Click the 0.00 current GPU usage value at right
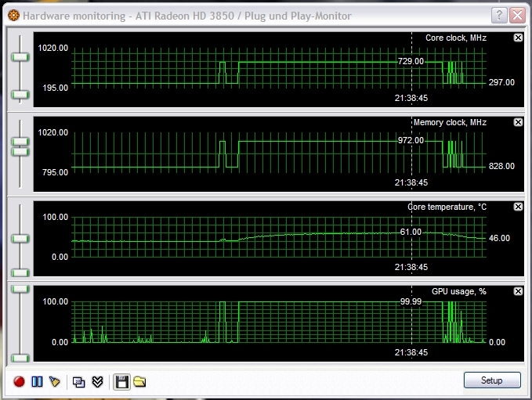This screenshot has width=532, height=400. point(497,342)
